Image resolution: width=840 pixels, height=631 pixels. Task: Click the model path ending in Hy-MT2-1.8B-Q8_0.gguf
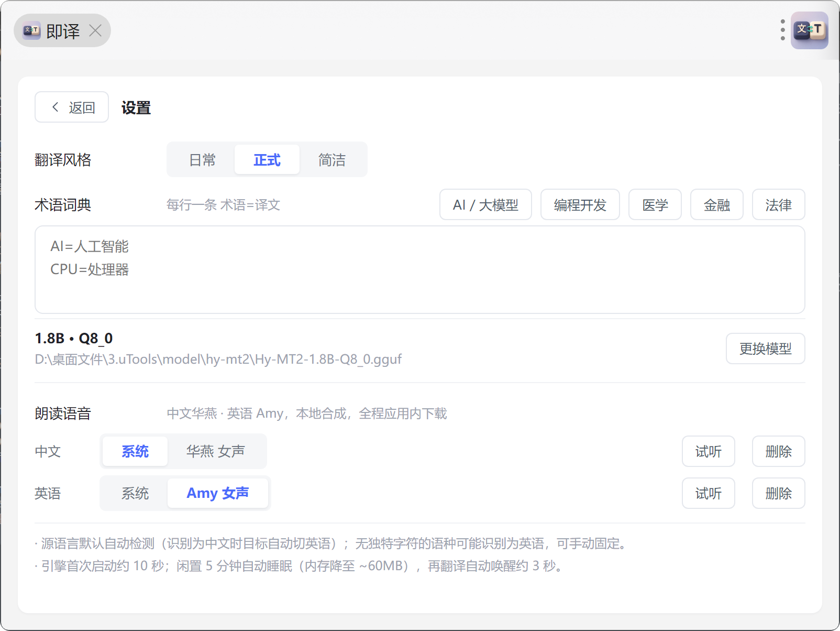[218, 360]
